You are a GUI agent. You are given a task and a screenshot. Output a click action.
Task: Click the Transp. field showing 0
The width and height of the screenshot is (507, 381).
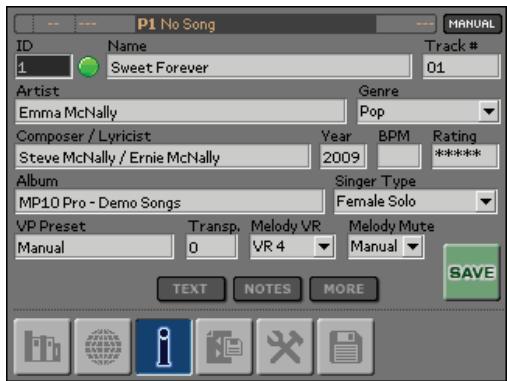point(212,247)
